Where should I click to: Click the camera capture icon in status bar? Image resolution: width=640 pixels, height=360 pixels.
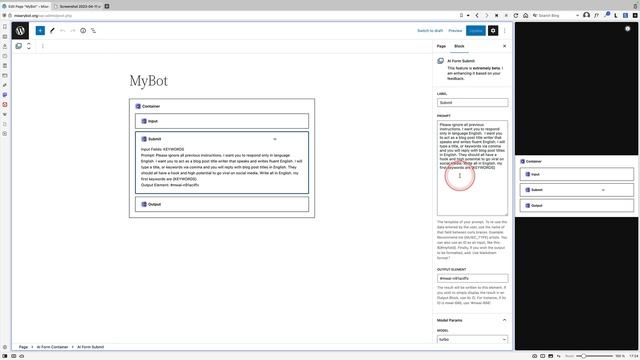(x=534, y=356)
